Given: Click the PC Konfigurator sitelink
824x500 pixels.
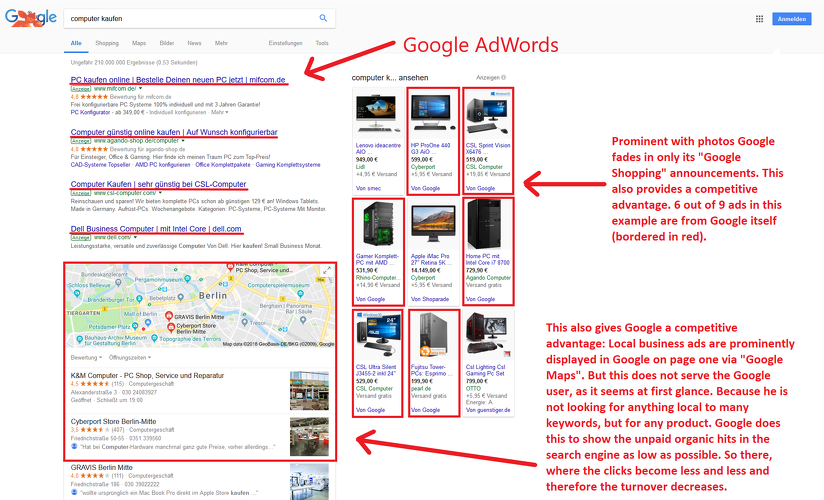Looking at the screenshot, I should [90, 112].
